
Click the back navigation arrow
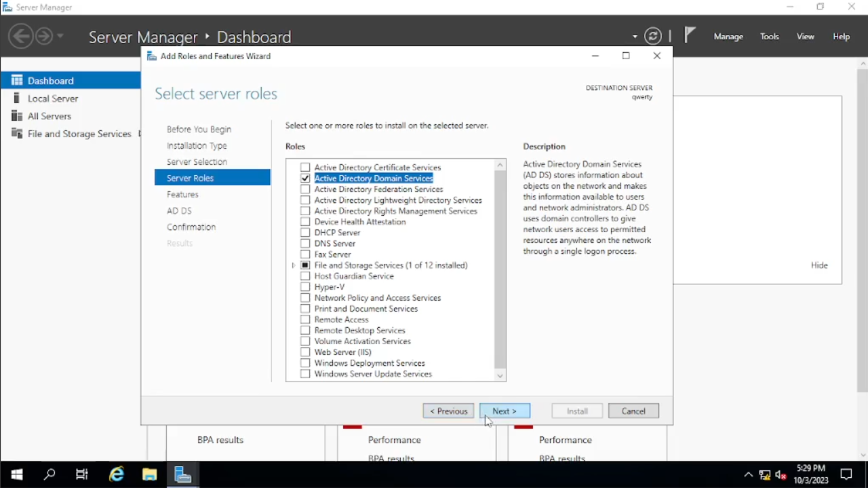click(x=21, y=36)
